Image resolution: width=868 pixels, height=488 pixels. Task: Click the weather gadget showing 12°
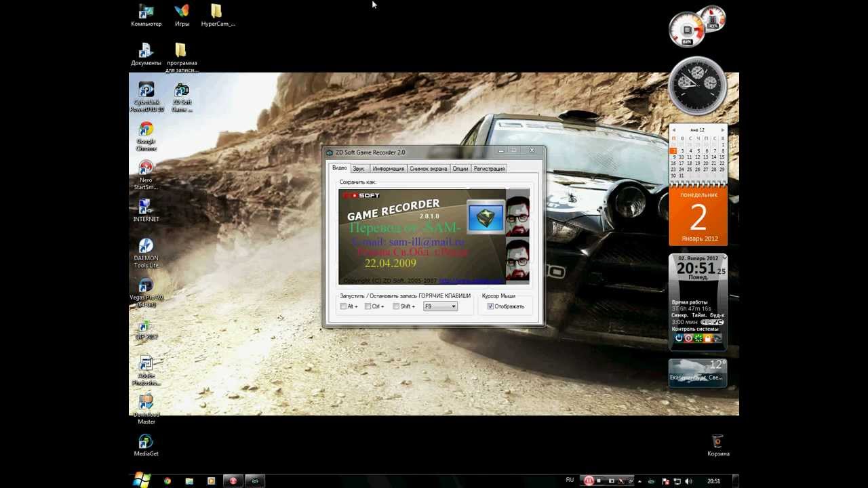(x=698, y=373)
